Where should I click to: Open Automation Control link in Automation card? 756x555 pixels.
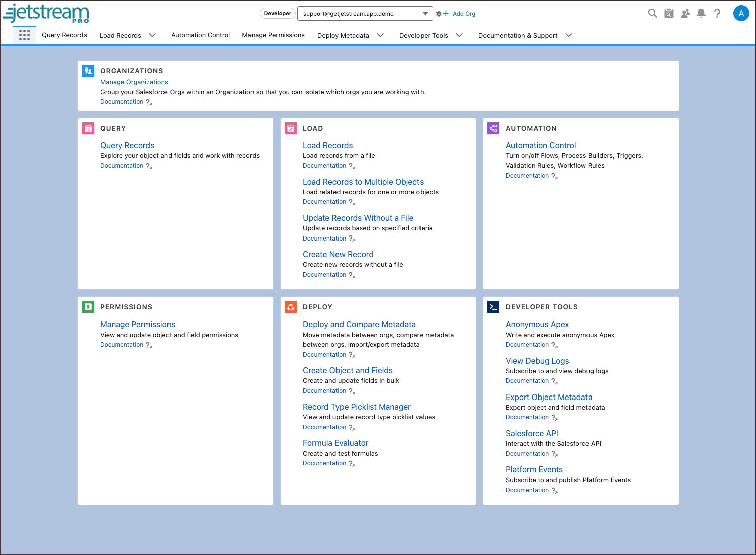pos(541,145)
